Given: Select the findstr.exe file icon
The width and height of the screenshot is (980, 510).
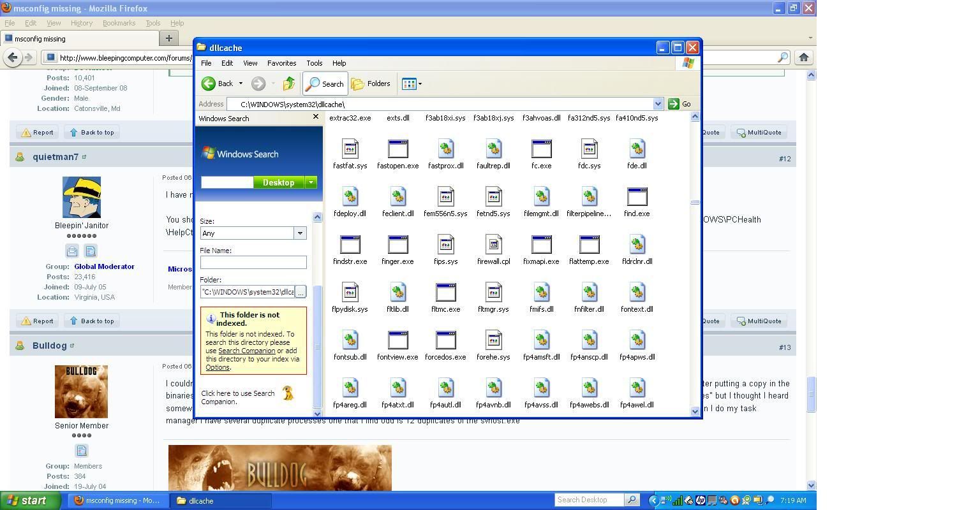Looking at the screenshot, I should click(350, 245).
